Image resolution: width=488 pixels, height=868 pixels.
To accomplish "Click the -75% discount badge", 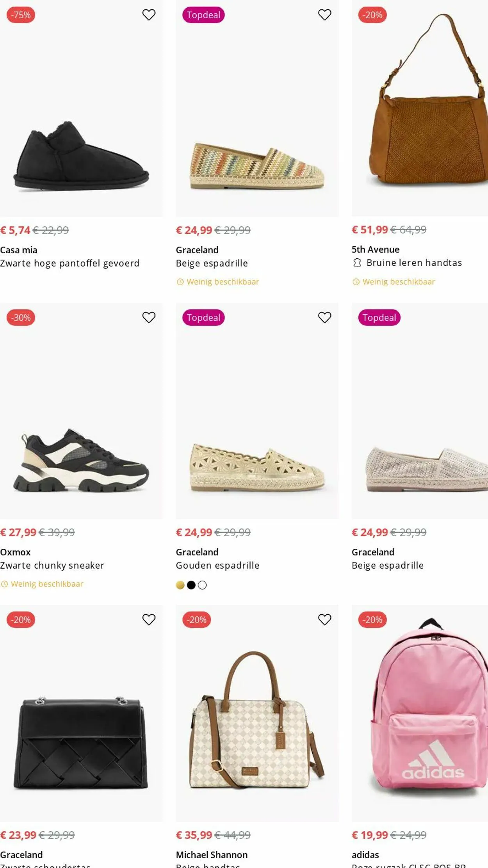I will click(x=21, y=15).
